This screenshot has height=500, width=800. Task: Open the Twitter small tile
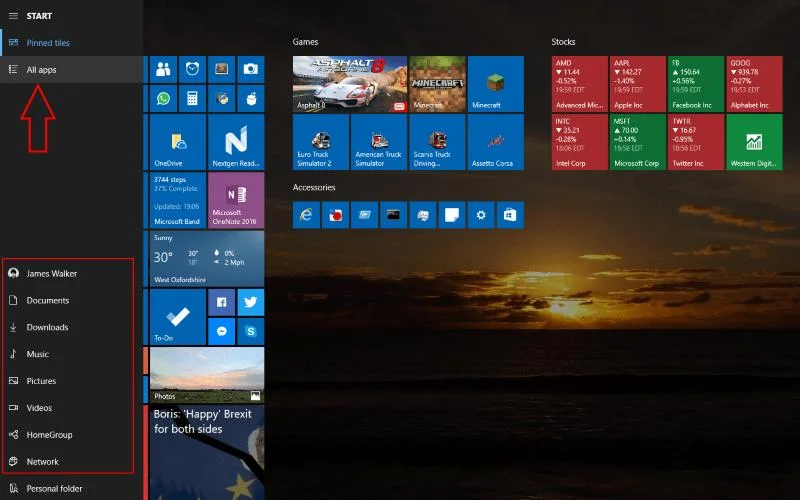pos(251,302)
